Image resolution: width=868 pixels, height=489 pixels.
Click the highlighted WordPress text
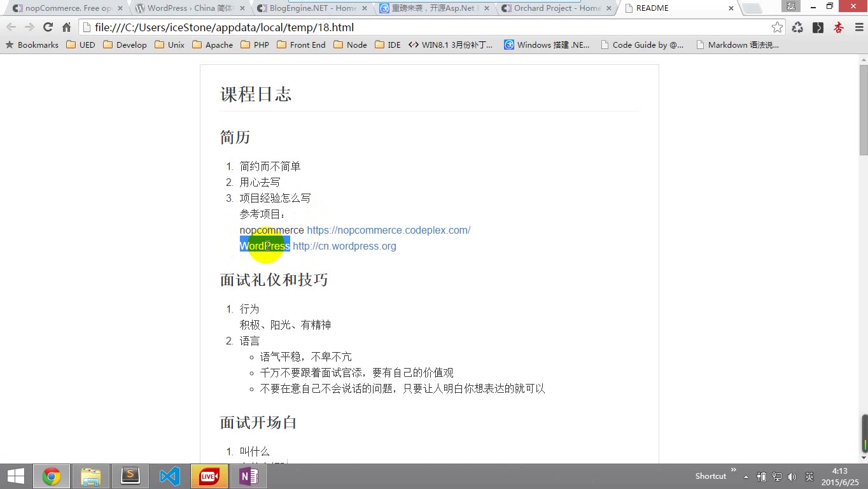(x=265, y=246)
